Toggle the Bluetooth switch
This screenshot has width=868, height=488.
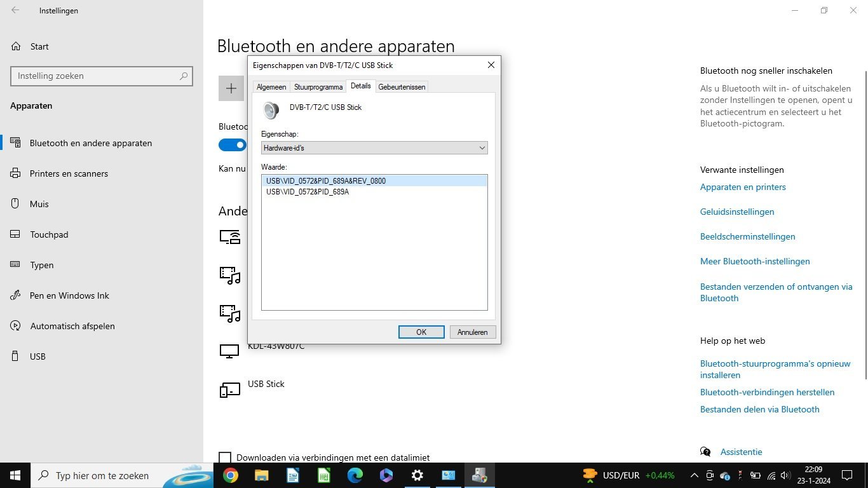(x=233, y=145)
